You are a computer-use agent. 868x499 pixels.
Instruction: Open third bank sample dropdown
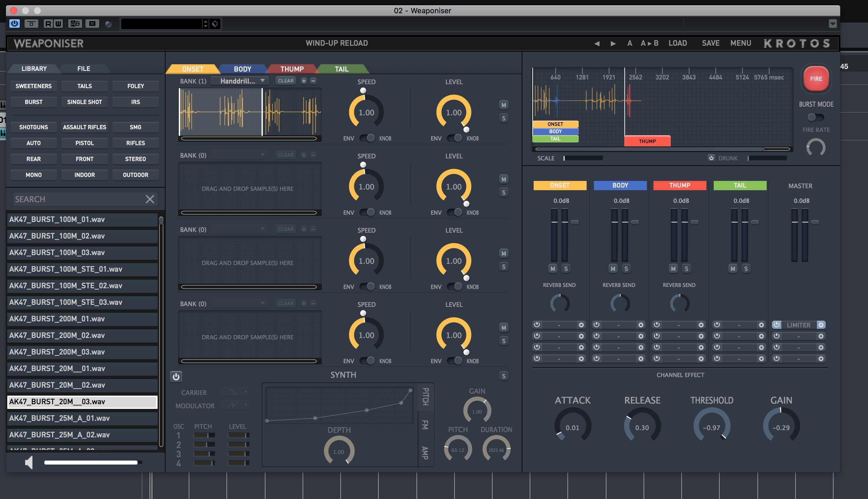tap(239, 229)
